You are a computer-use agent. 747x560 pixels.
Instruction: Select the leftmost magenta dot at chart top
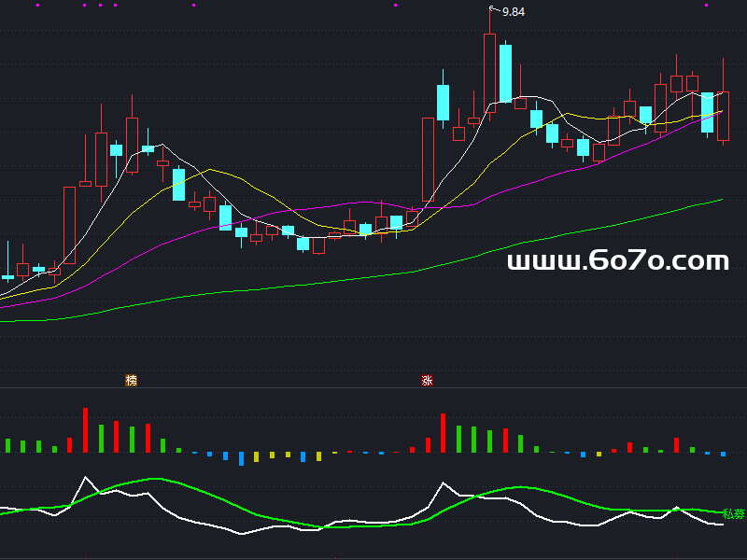[x=37, y=6]
